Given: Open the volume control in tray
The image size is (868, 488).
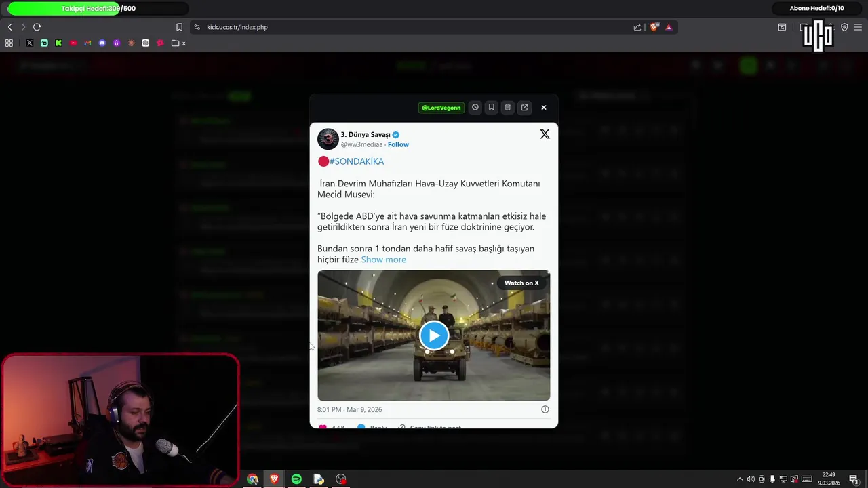Looking at the screenshot, I should point(751,479).
